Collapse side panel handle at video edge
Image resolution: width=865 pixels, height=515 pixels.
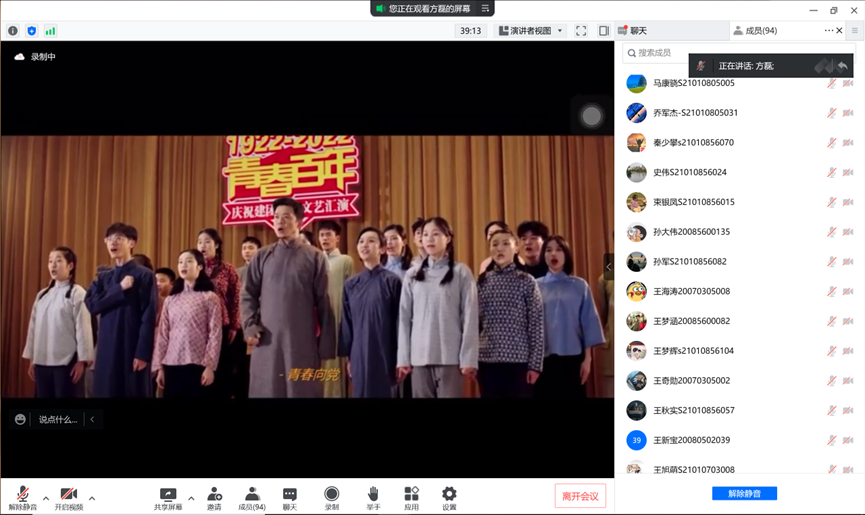pos(608,267)
